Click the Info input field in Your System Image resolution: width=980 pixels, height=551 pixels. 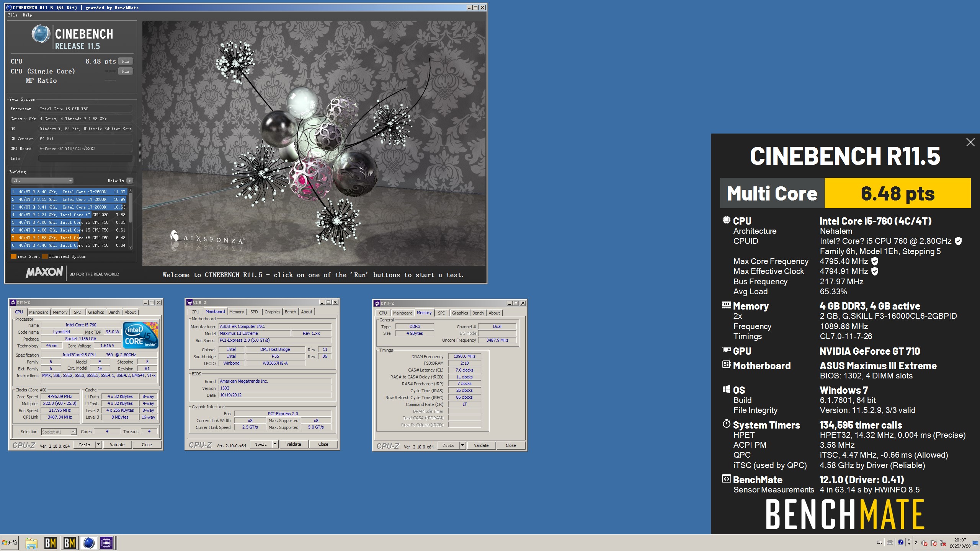pyautogui.click(x=85, y=158)
